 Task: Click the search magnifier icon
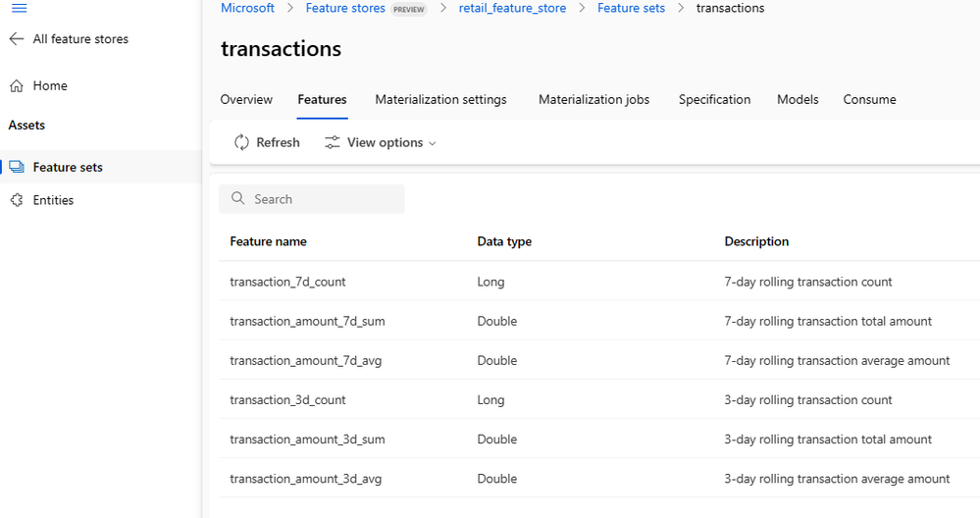click(x=237, y=199)
